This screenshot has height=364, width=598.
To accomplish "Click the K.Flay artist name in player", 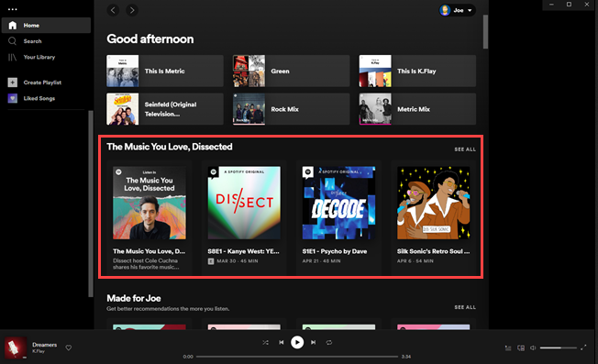I will pos(39,351).
